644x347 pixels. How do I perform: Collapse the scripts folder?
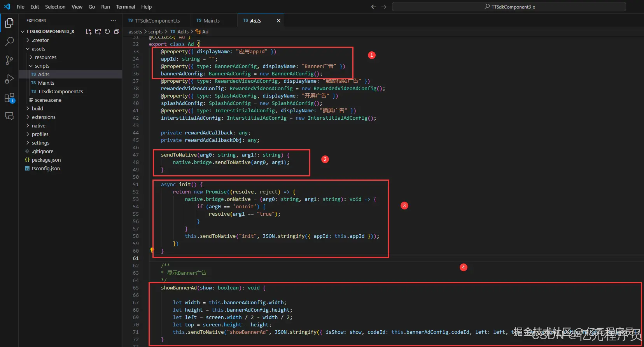[x=42, y=66]
